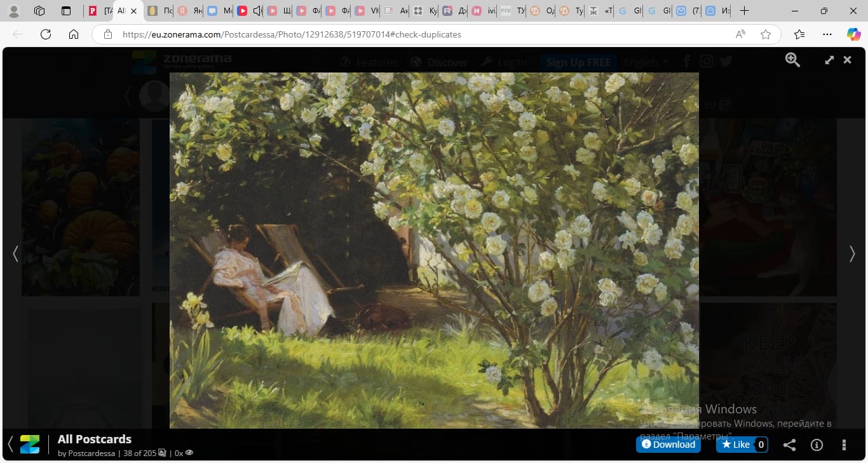Click dimmed Features link behind viewer
This screenshot has width=868, height=463.
point(369,62)
